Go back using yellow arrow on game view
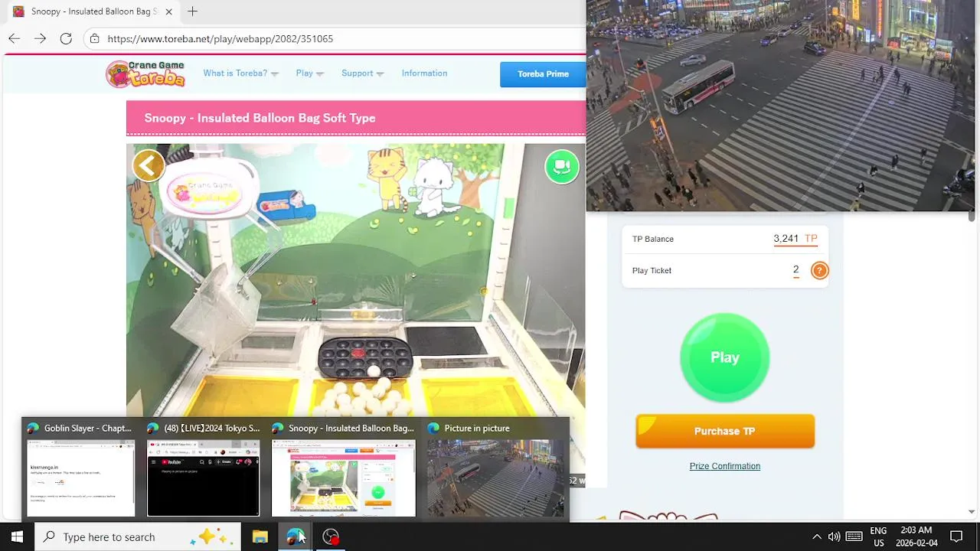This screenshot has width=980, height=551. point(149,165)
